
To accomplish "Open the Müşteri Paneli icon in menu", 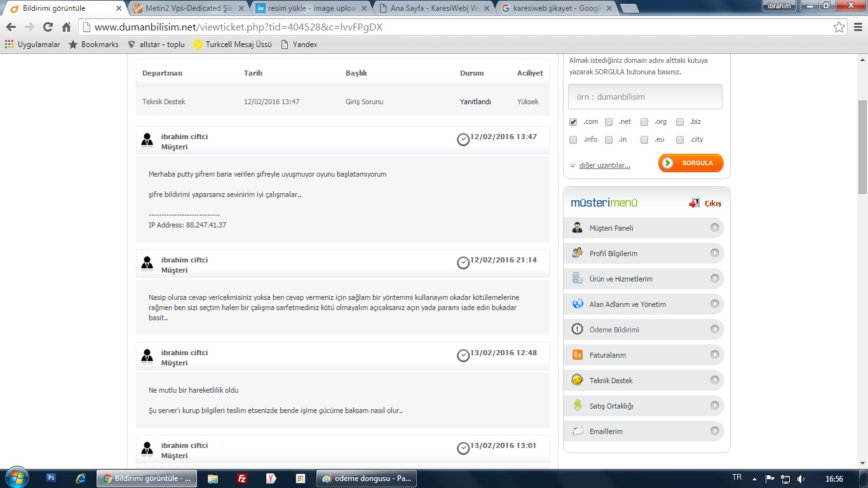I will click(x=577, y=228).
